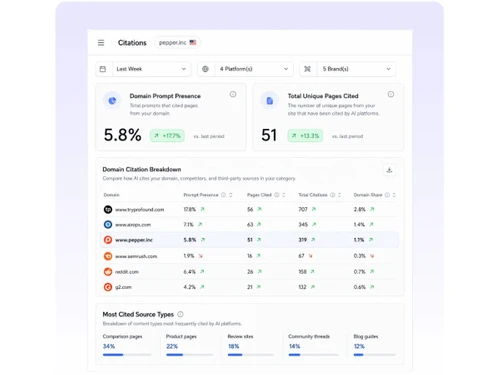Click the Comparison pages 34% value
This screenshot has width=500, height=375.
coord(109,346)
